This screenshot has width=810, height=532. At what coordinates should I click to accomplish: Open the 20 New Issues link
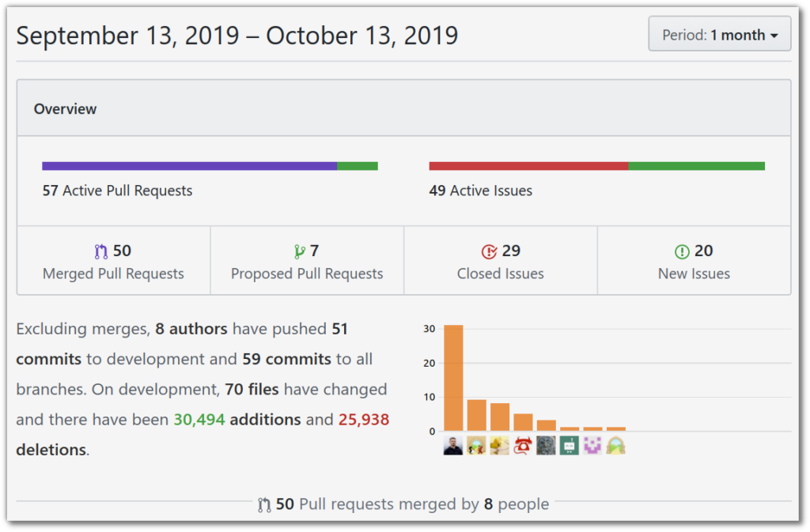coord(694,261)
